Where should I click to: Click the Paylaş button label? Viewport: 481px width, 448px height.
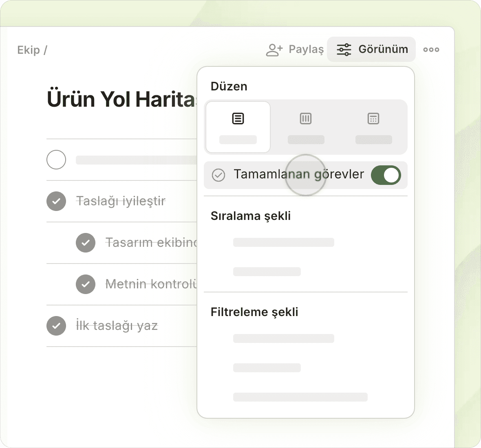tap(306, 50)
